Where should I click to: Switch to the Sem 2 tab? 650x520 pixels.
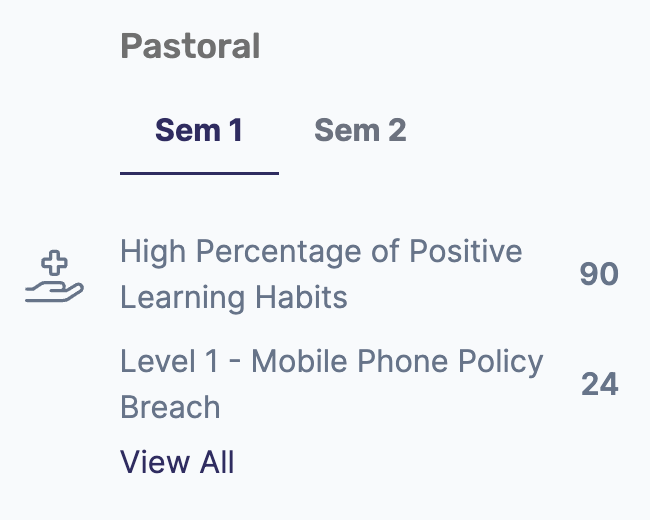[x=360, y=130]
